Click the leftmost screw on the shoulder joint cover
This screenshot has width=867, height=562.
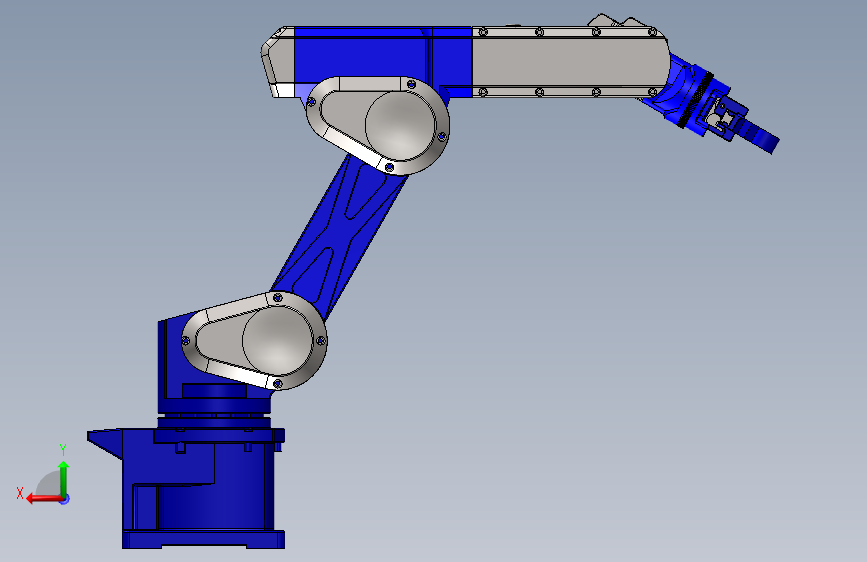186,341
